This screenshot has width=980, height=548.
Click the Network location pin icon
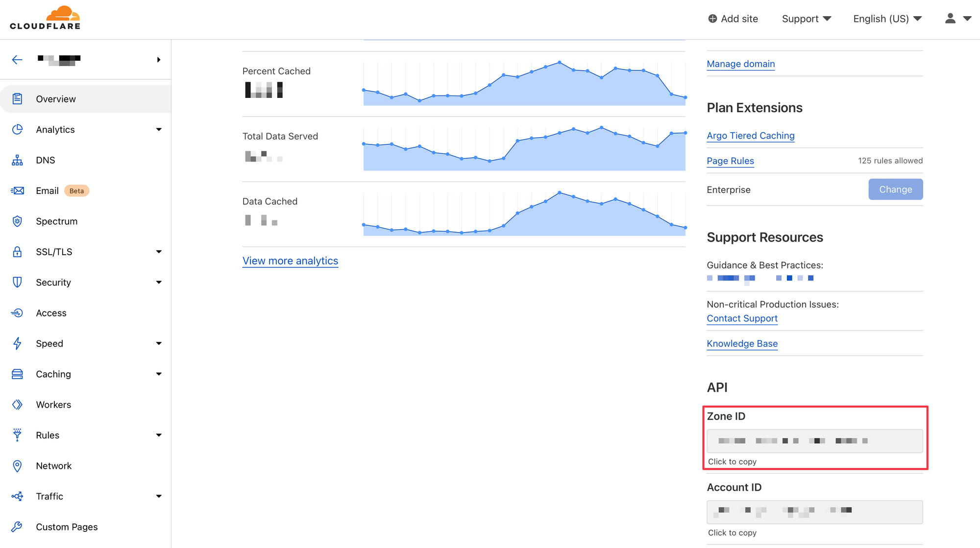[17, 466]
